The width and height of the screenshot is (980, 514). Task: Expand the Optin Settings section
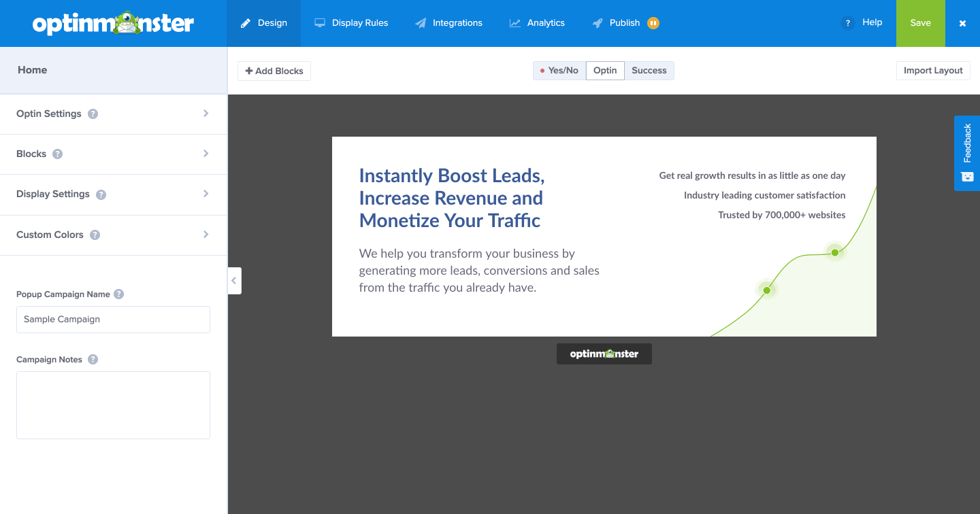(x=113, y=114)
